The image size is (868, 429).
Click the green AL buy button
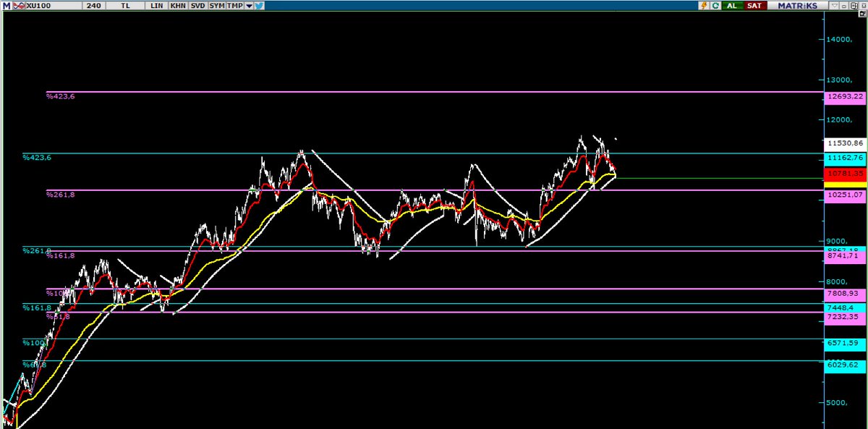(x=733, y=5)
